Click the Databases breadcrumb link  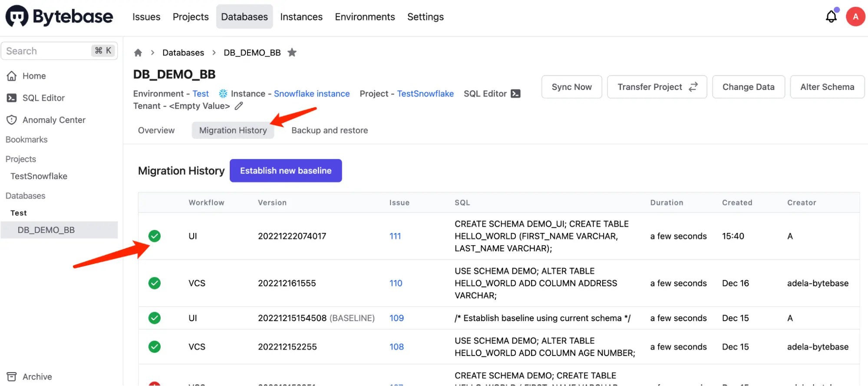183,53
